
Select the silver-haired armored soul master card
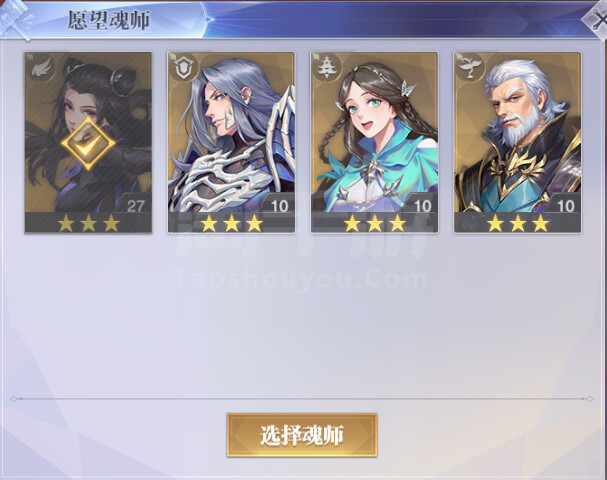(231, 142)
